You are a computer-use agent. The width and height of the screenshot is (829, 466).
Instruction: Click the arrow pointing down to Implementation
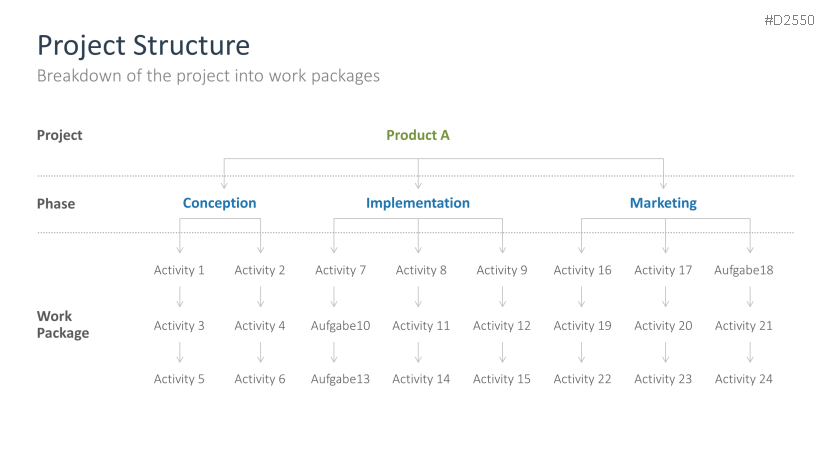[x=418, y=179]
